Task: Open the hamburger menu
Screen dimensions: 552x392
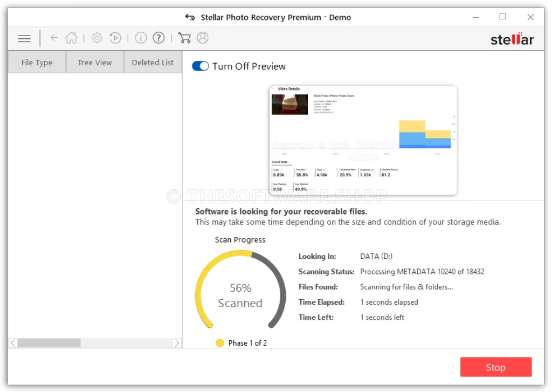Action: click(x=24, y=38)
